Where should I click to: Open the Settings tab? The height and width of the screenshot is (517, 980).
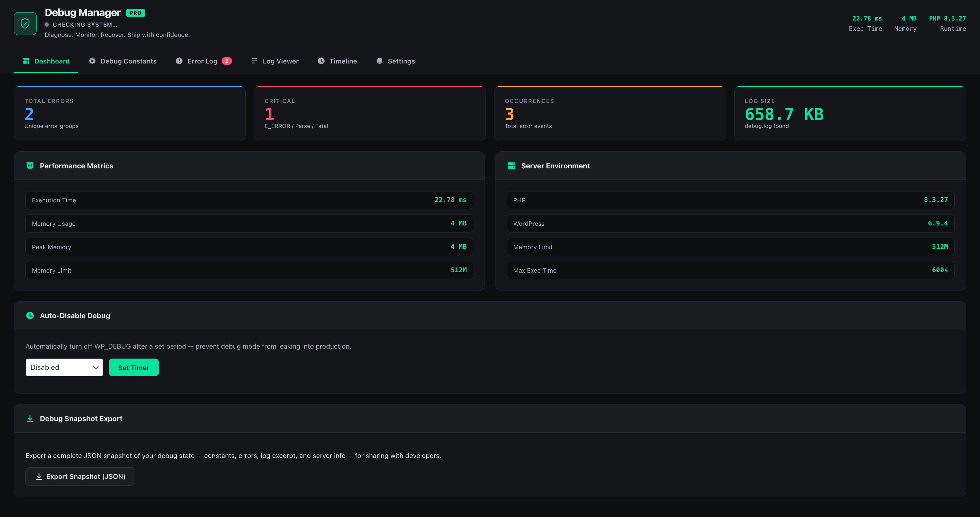[x=396, y=61]
